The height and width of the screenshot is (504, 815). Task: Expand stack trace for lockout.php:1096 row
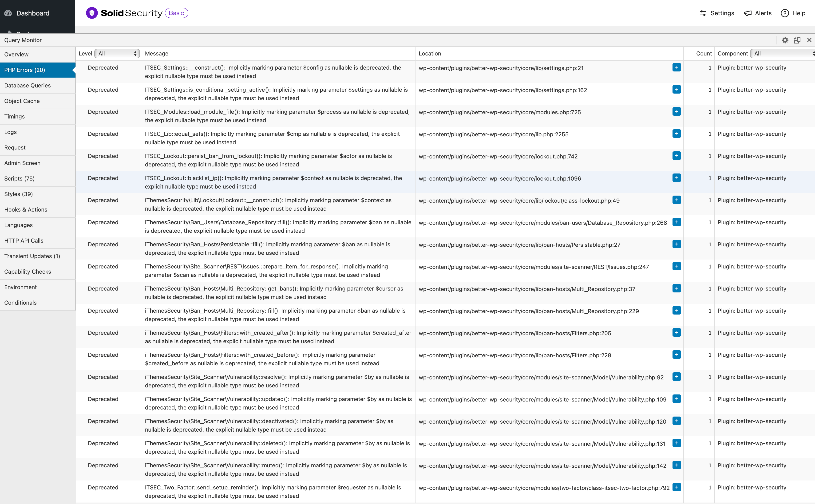pyautogui.click(x=676, y=178)
